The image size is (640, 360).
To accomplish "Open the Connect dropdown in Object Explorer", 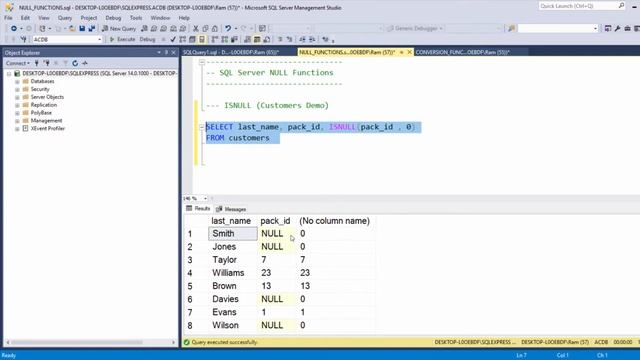I will click(x=18, y=63).
